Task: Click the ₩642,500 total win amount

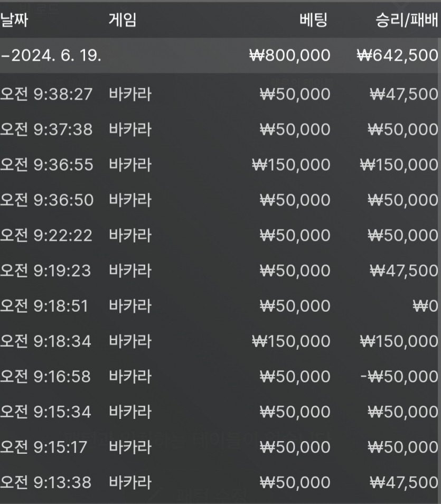Action: pos(398,55)
